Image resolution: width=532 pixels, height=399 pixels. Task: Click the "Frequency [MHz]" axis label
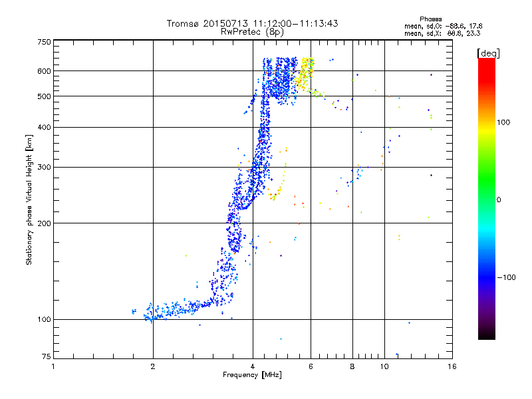(252, 375)
